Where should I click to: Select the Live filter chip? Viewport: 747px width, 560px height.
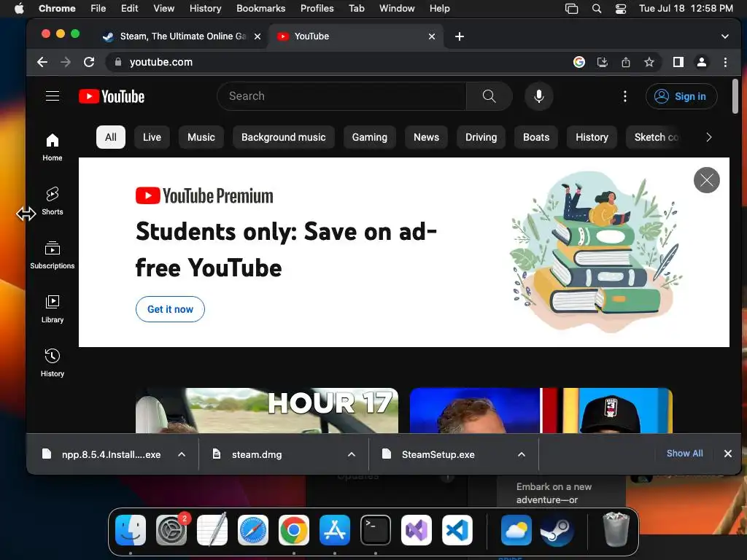click(152, 137)
